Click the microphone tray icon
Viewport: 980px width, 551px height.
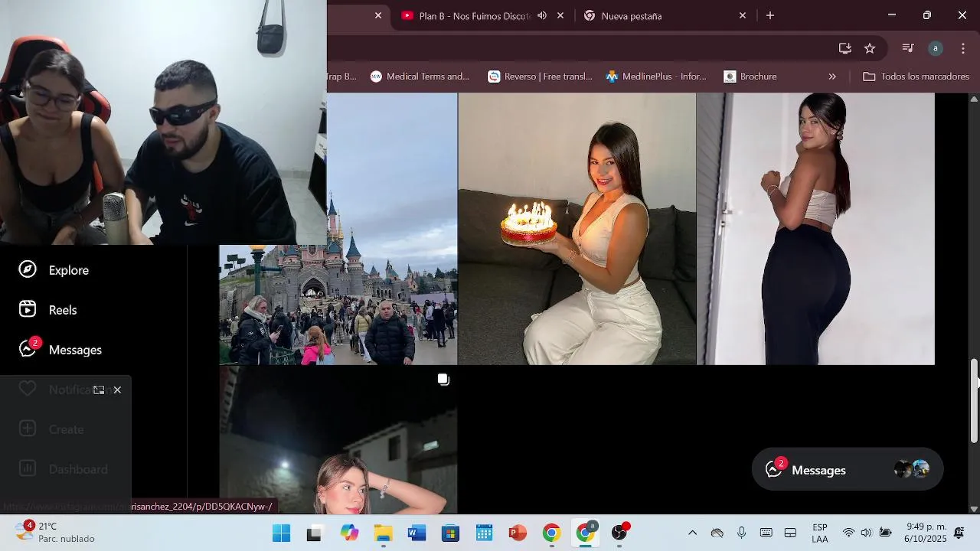(741, 533)
